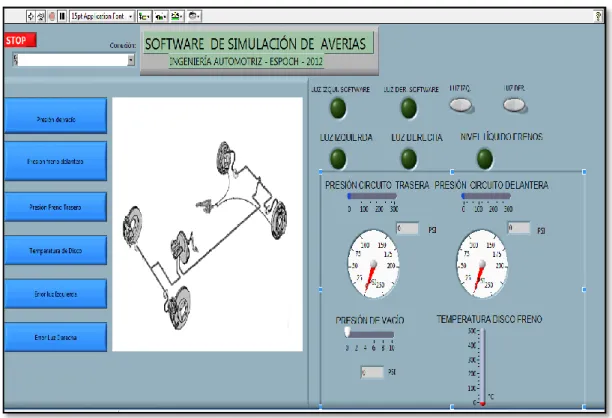This screenshot has height=418, width=612.
Task: Click the INGENIERÍA AUTOMOTRIZ - ESPOCH - 2012 subtitle
Action: tap(246, 61)
